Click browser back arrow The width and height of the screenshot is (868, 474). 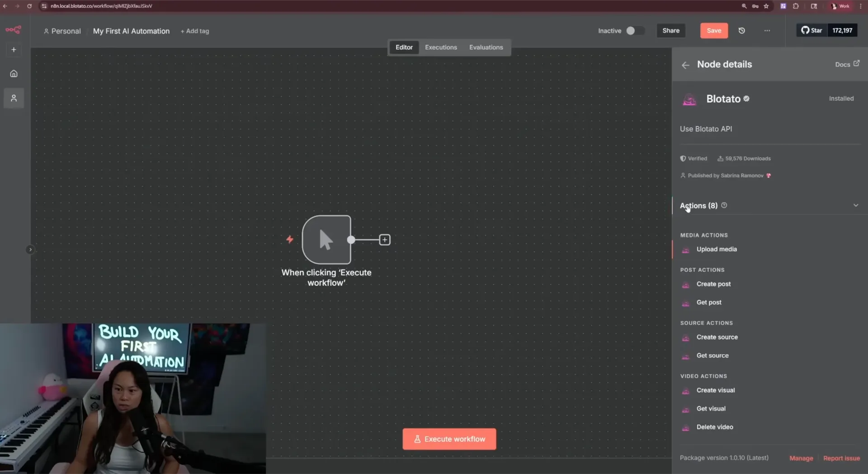point(5,6)
